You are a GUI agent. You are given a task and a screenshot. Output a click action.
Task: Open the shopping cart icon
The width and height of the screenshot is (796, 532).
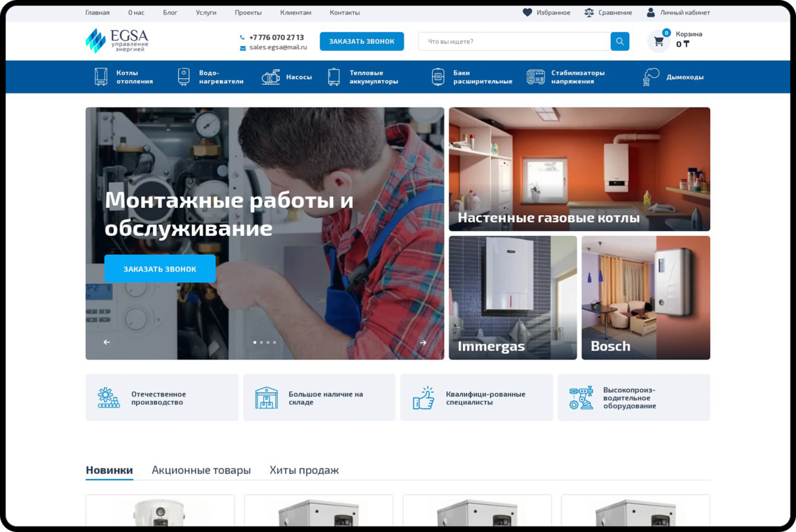tap(658, 42)
